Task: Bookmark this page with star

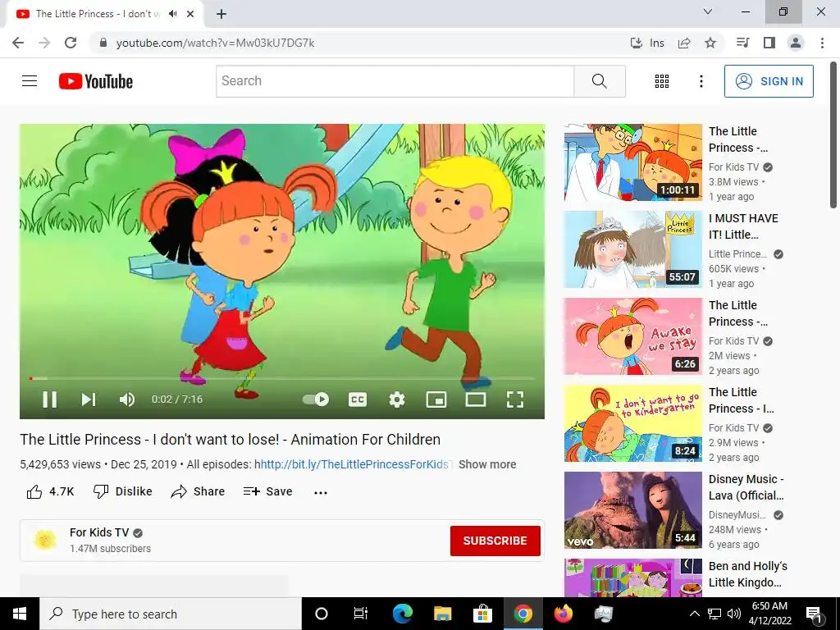Action: pyautogui.click(x=710, y=43)
